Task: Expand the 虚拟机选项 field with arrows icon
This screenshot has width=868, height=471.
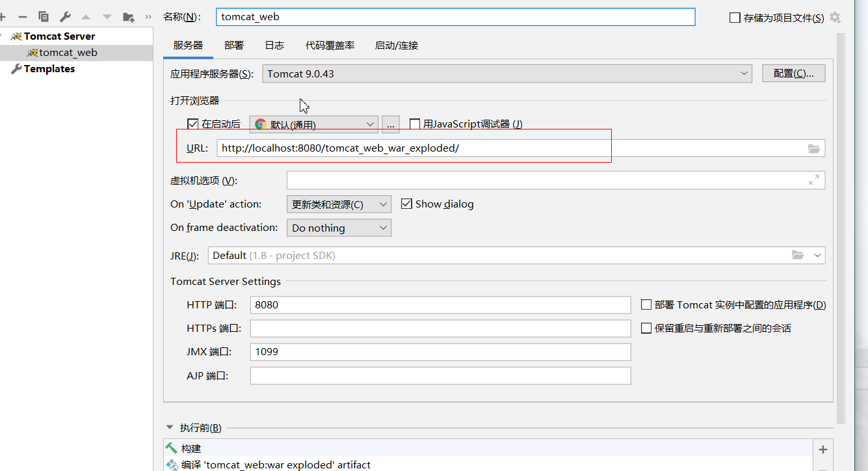Action: tap(814, 180)
